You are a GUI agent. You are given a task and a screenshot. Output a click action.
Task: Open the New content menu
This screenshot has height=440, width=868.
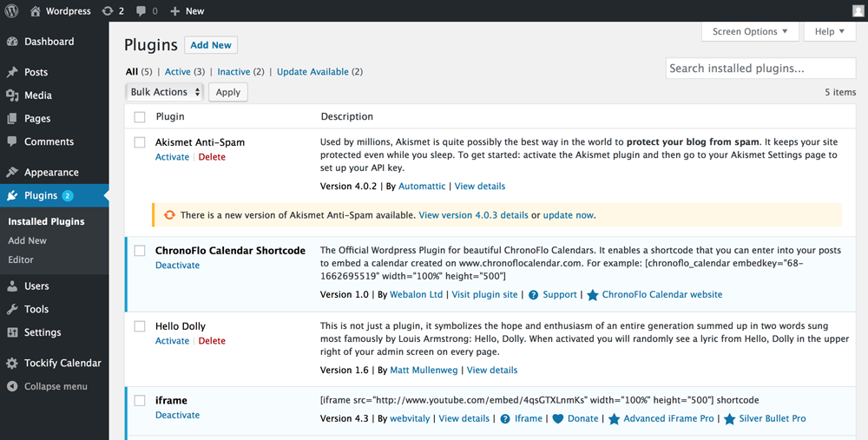pyautogui.click(x=187, y=11)
